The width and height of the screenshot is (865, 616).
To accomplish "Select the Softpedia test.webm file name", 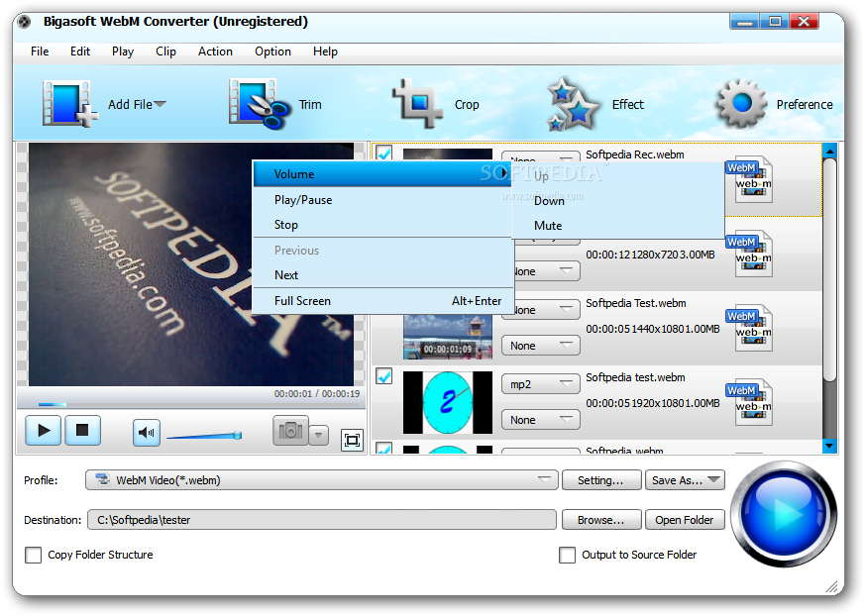I will [x=635, y=377].
